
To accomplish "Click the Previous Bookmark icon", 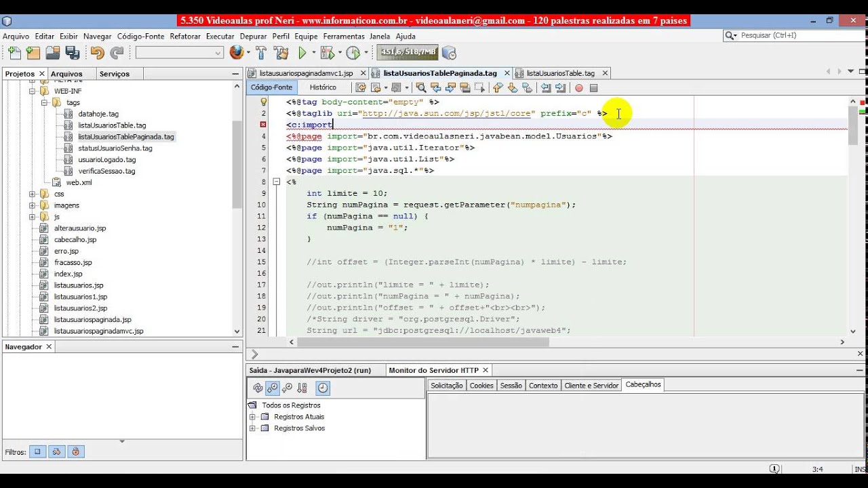I will 498,87.
